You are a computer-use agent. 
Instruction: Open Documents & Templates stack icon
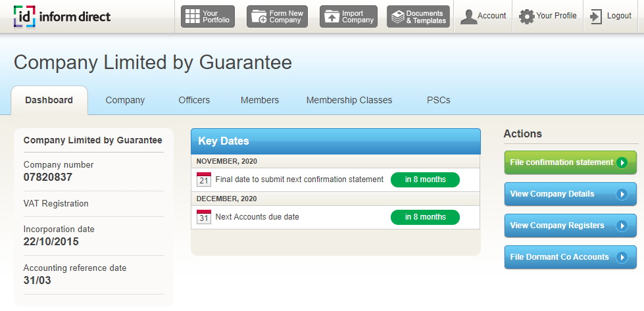(397, 16)
